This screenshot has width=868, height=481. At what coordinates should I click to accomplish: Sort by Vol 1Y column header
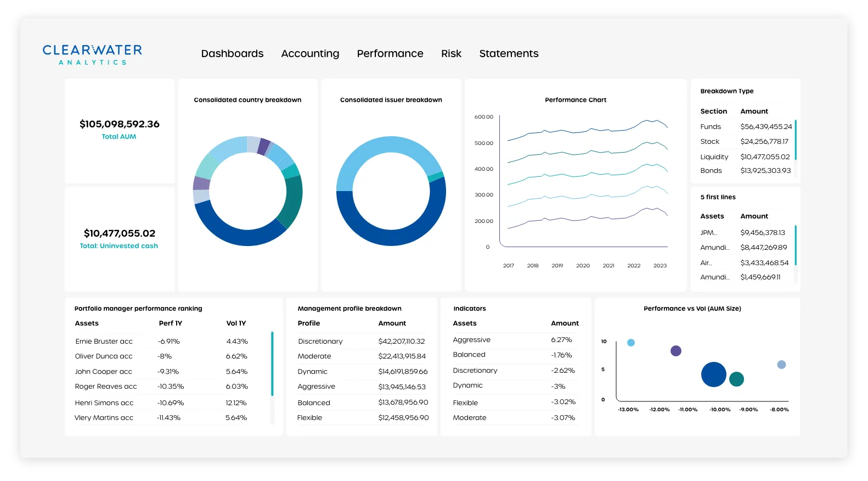pos(236,323)
